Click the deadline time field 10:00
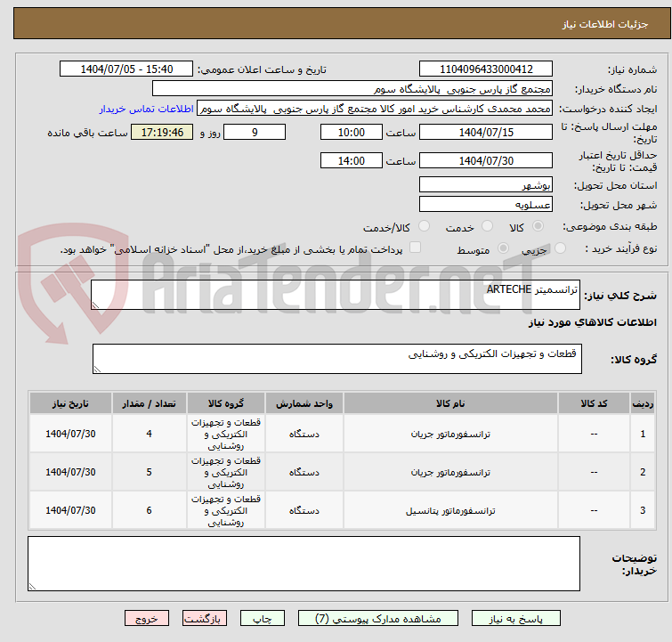 pyautogui.click(x=351, y=132)
